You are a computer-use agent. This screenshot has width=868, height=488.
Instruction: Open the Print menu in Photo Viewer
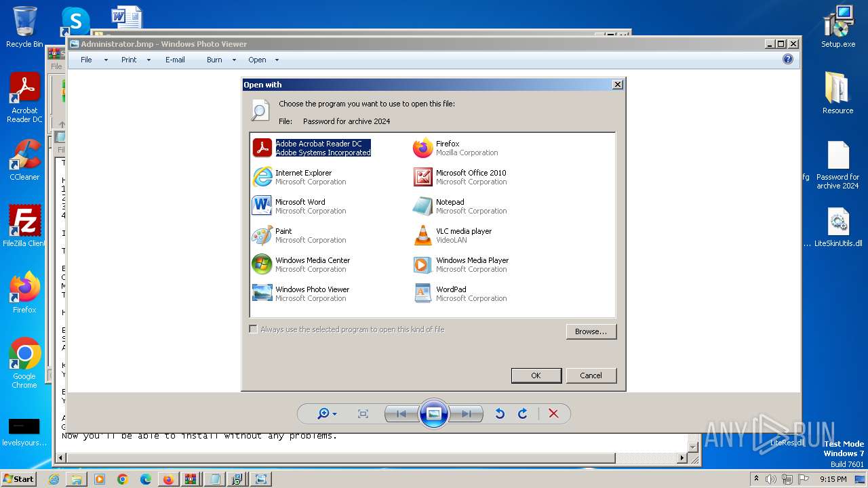(x=129, y=60)
